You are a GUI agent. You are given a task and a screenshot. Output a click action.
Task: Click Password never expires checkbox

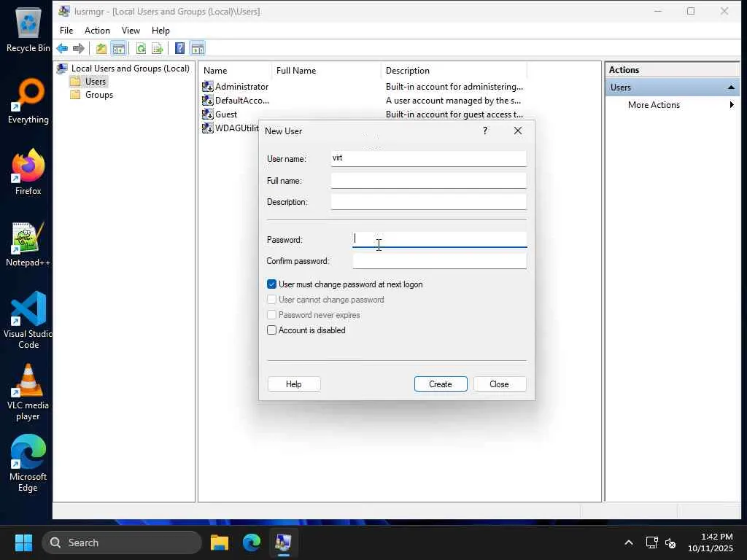tap(271, 315)
